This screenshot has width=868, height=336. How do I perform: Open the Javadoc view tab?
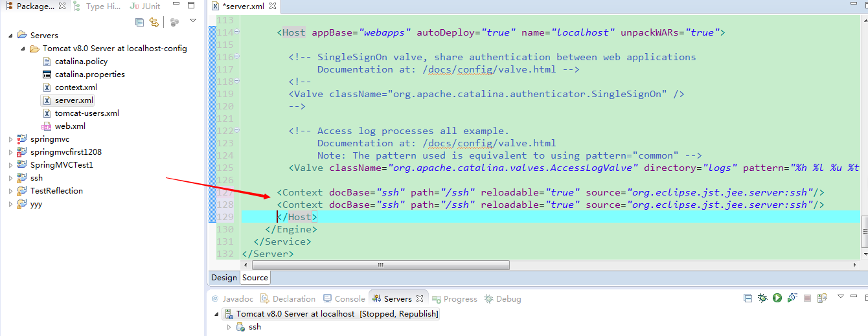tap(232, 298)
